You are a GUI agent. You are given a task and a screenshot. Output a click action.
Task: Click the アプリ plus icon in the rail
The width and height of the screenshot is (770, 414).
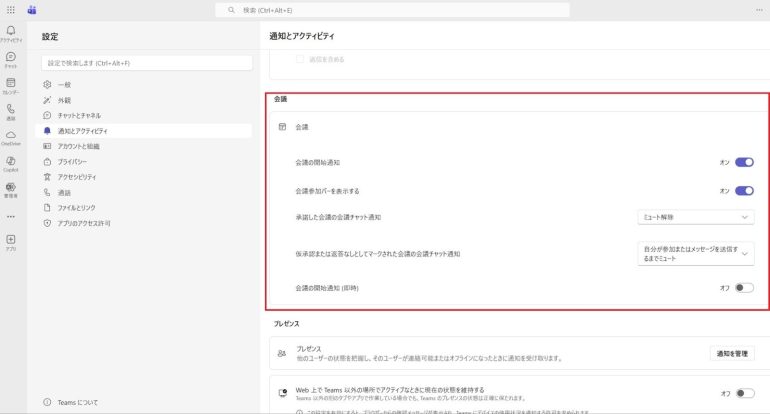coord(10,240)
